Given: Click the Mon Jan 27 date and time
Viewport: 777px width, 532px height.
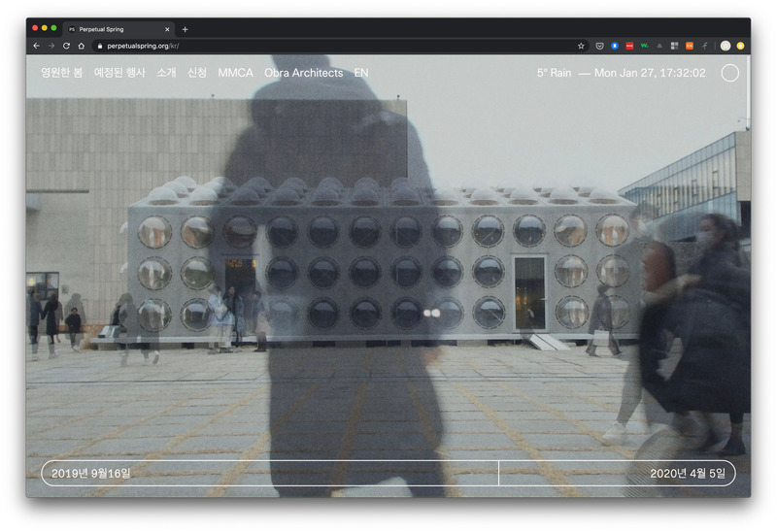Looking at the screenshot, I should [x=650, y=73].
